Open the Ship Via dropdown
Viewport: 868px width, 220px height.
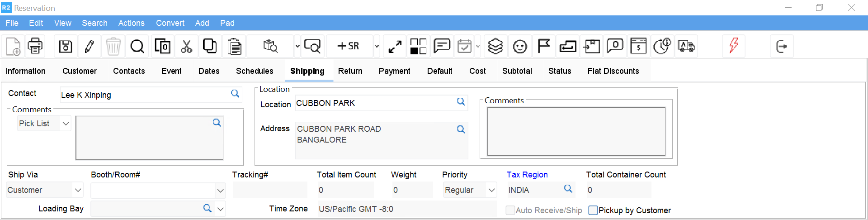coord(78,190)
